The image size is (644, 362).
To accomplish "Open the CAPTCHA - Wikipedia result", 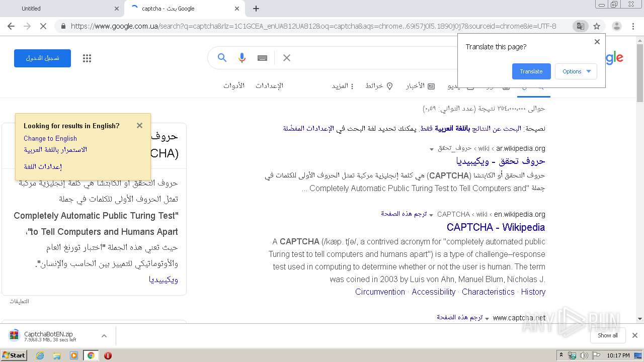I will coord(496,227).
